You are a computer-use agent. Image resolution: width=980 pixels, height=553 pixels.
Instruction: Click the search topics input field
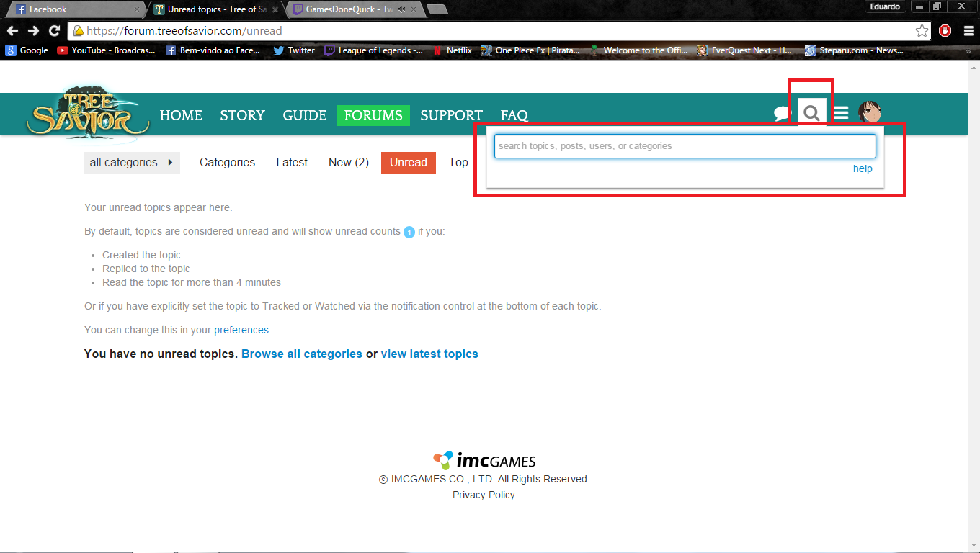(685, 146)
